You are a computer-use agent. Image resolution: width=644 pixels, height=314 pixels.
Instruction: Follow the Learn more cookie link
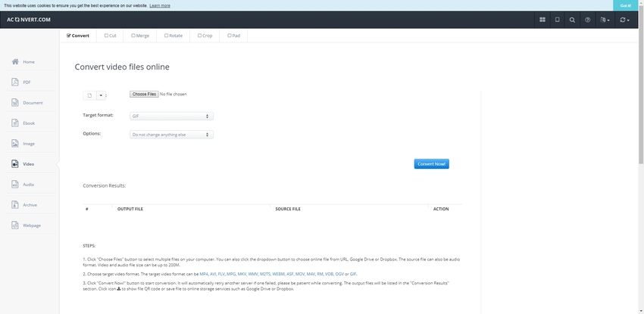point(160,5)
